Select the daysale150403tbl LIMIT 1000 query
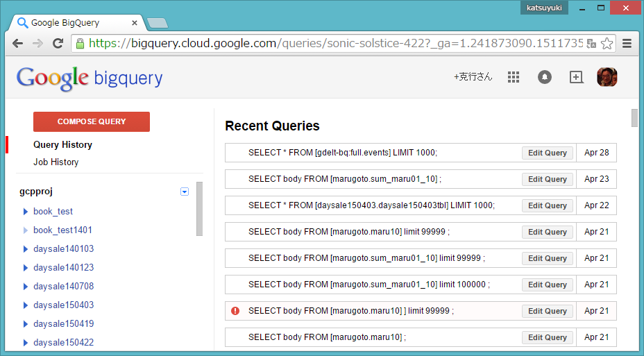 371,205
